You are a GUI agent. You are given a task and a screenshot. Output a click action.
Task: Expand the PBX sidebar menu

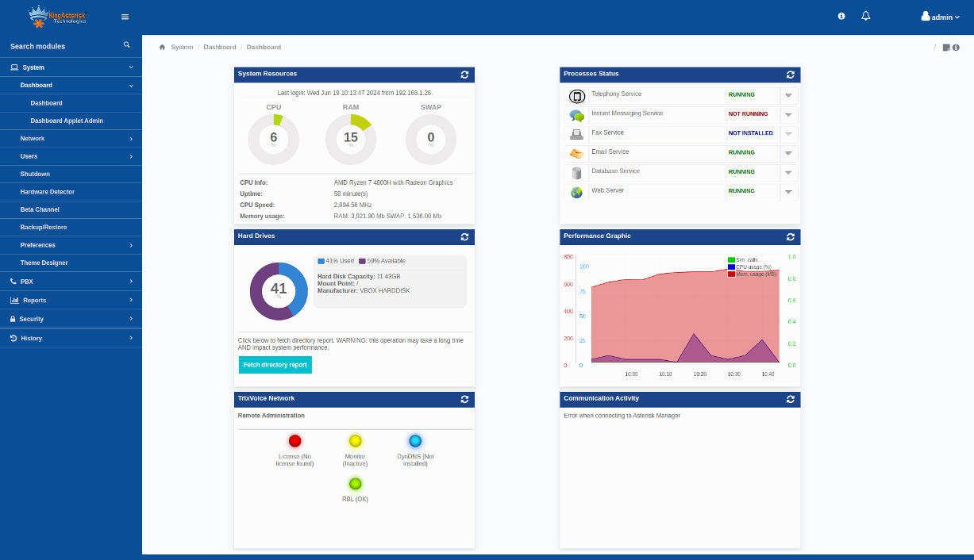[71, 282]
